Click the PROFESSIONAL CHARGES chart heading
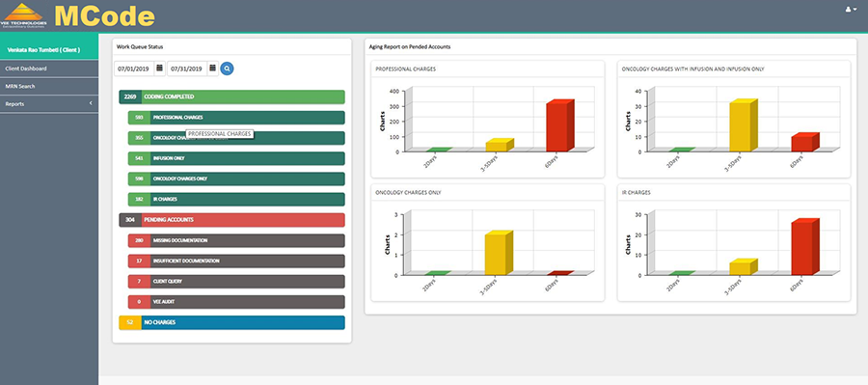 click(405, 69)
